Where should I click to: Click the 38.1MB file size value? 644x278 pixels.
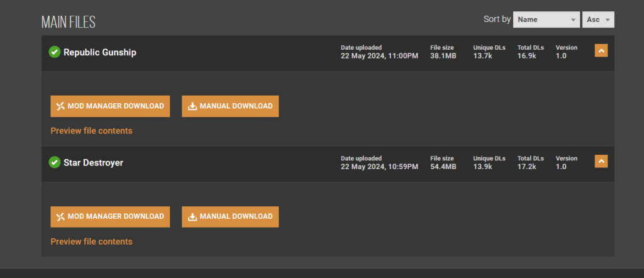pos(443,56)
